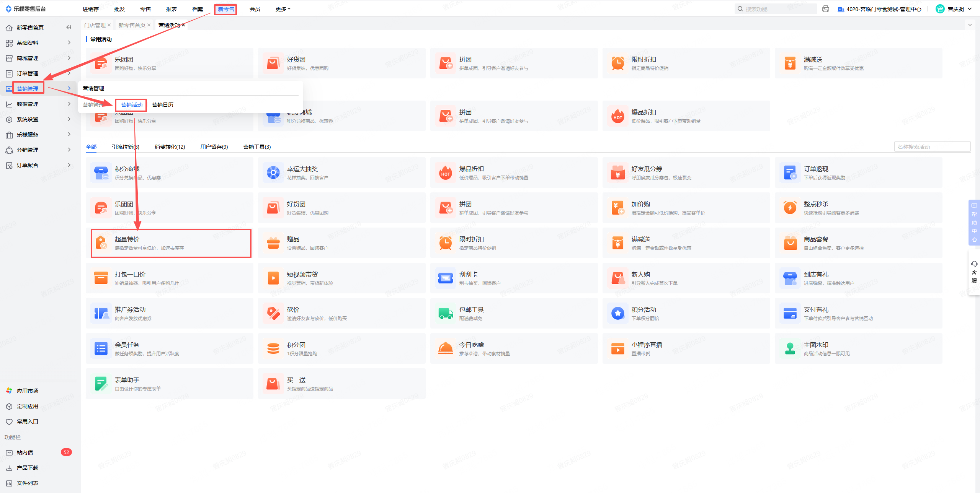Viewport: 980px width, 493px height.
Task: Open the 小程序直播 live stream icon
Action: [x=618, y=349]
